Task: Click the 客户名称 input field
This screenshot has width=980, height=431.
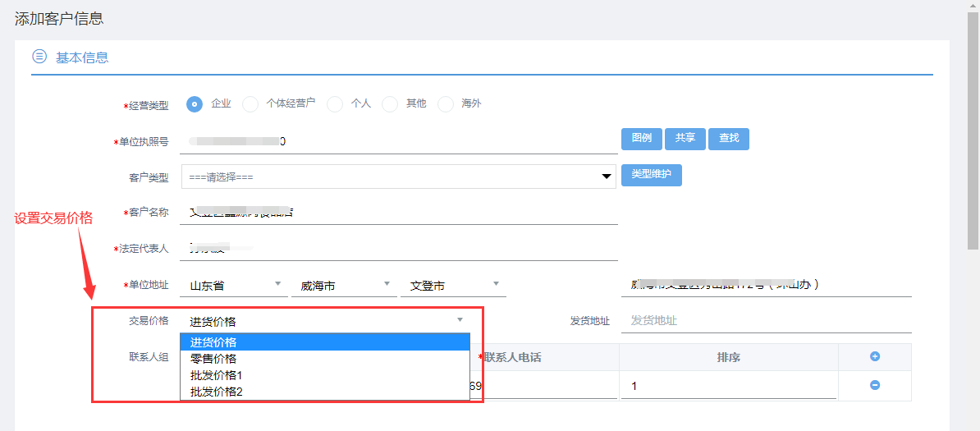Action: click(x=399, y=213)
